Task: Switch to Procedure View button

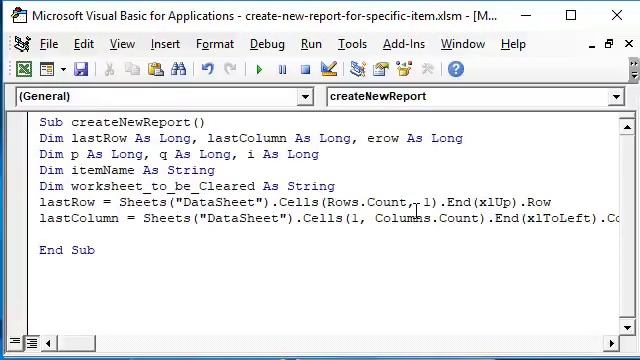Action: (x=15, y=342)
